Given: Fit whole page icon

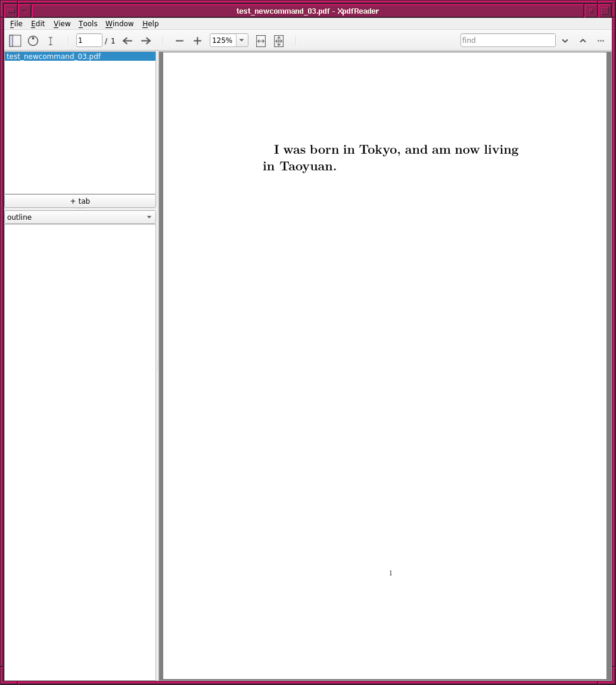Looking at the screenshot, I should (x=279, y=41).
